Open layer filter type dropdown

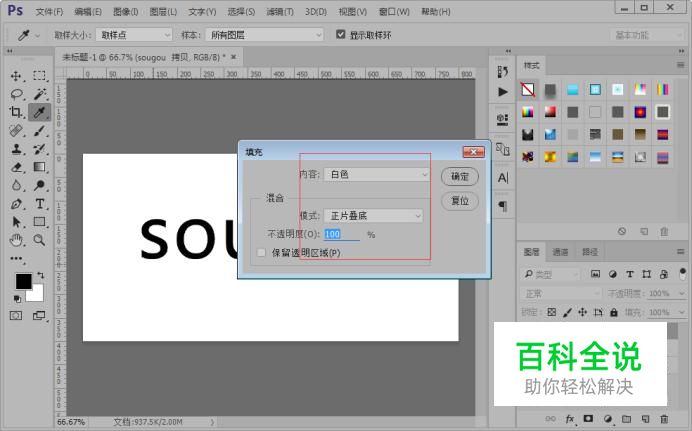pos(550,274)
